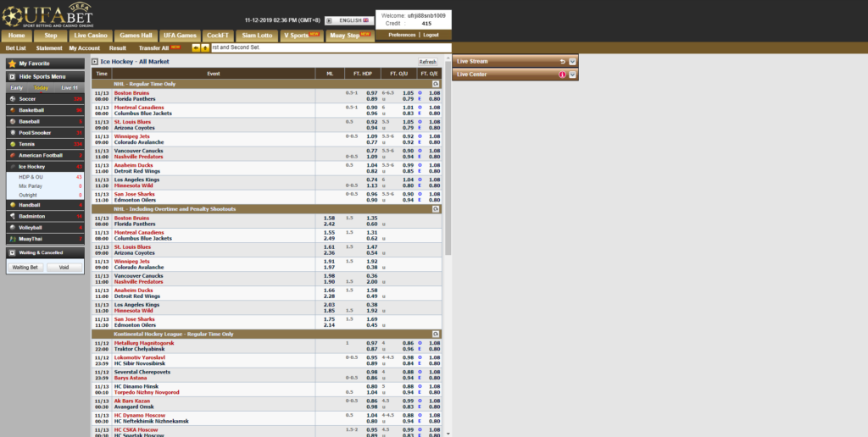Open the Live Casino menu tab
This screenshot has width=868, height=437.
[x=91, y=36]
